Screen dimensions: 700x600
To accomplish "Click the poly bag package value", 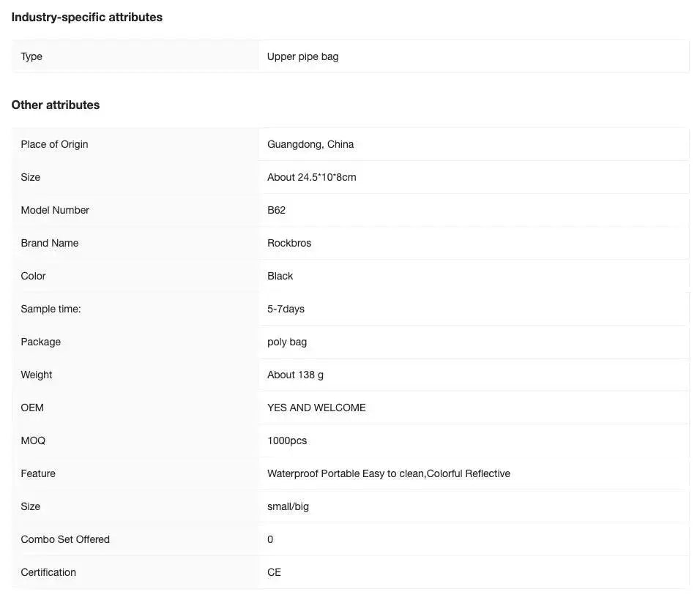I will [287, 342].
